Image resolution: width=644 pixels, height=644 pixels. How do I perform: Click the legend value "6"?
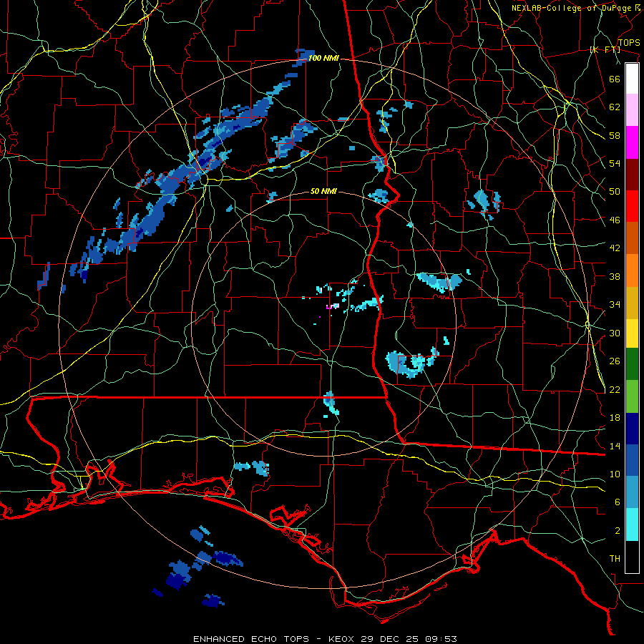[618, 502]
